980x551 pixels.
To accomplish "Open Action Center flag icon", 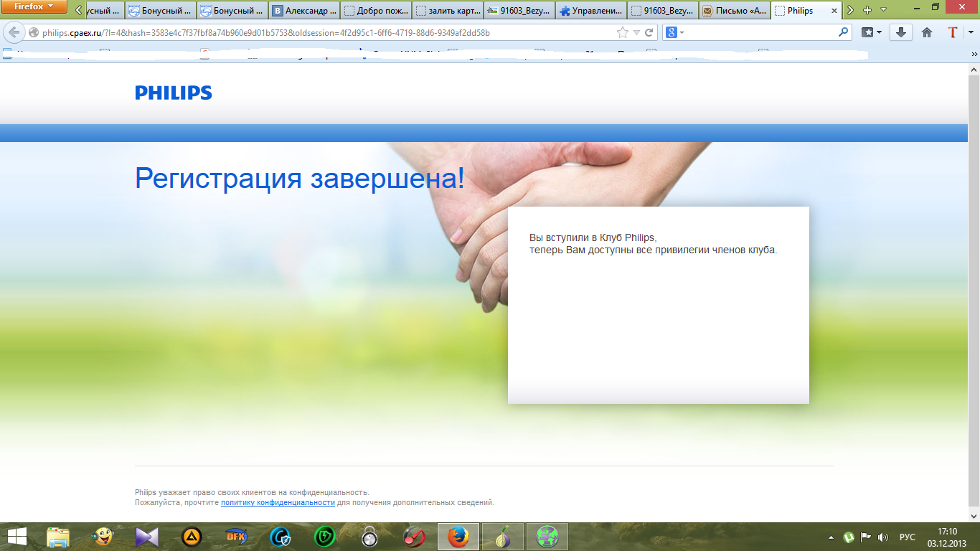I will click(x=866, y=537).
